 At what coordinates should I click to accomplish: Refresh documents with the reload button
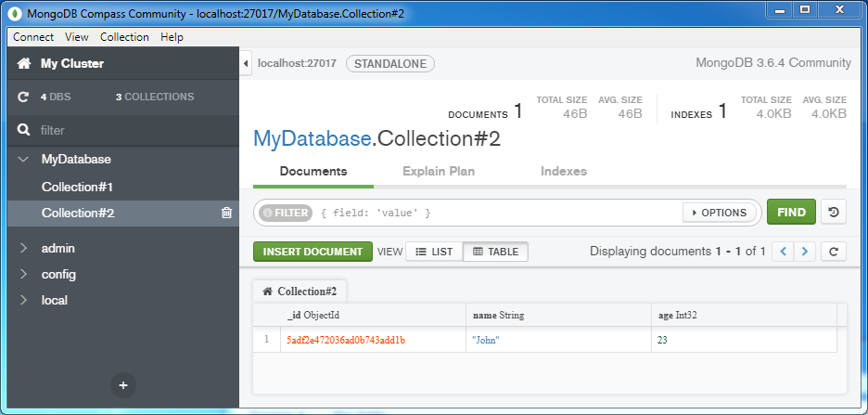pyautogui.click(x=834, y=252)
